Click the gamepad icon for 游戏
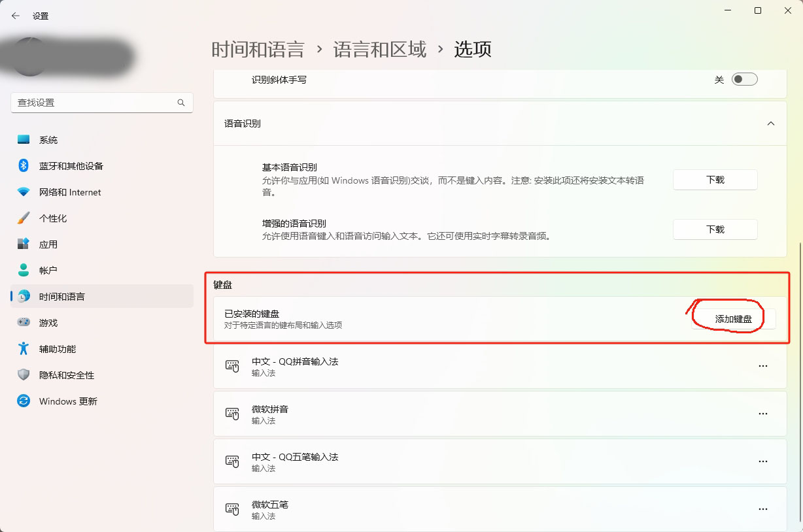 coord(24,322)
